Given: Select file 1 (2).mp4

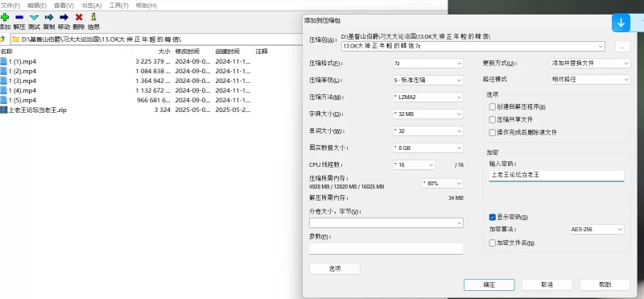Looking at the screenshot, I should [x=23, y=71].
